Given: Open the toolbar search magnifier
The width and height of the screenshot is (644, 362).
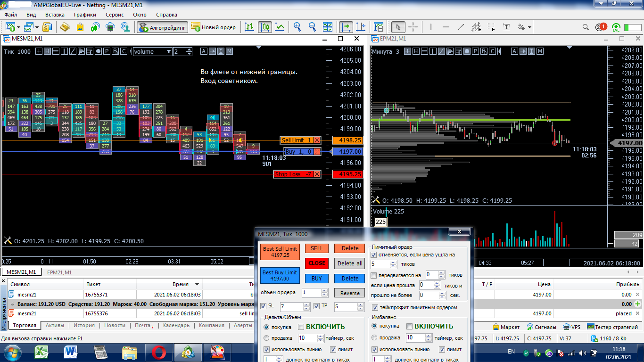Looking at the screenshot, I should (586, 27).
